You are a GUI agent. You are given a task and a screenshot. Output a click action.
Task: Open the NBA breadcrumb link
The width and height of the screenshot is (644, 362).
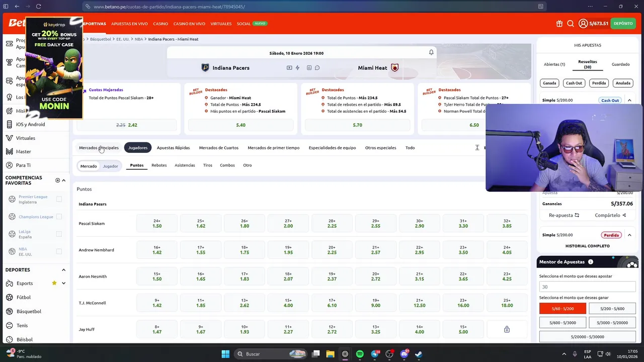tap(139, 39)
